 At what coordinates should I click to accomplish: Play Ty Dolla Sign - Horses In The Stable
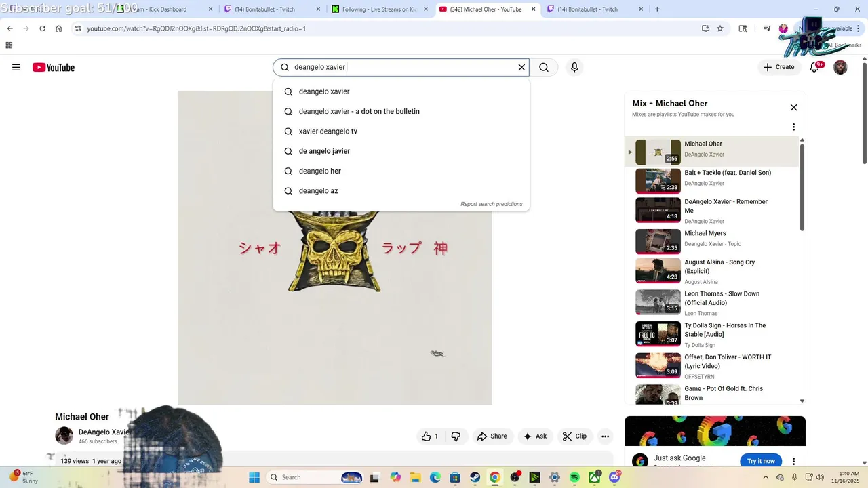tap(712, 334)
